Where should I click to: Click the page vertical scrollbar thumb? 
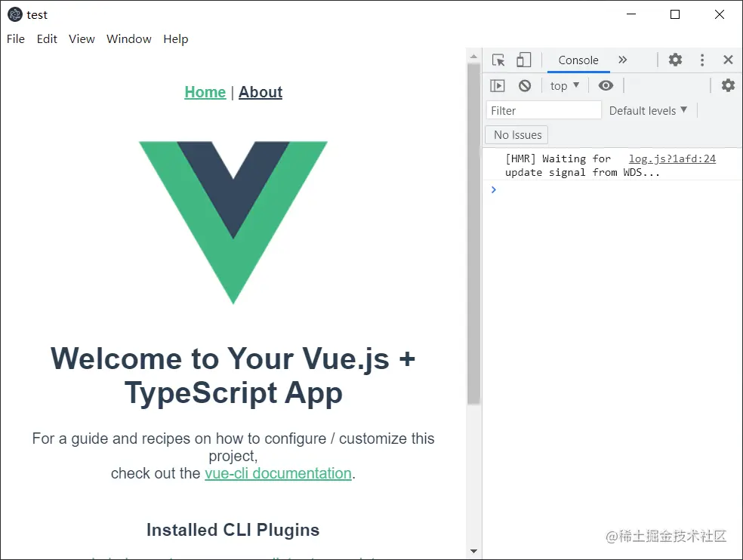point(473,234)
